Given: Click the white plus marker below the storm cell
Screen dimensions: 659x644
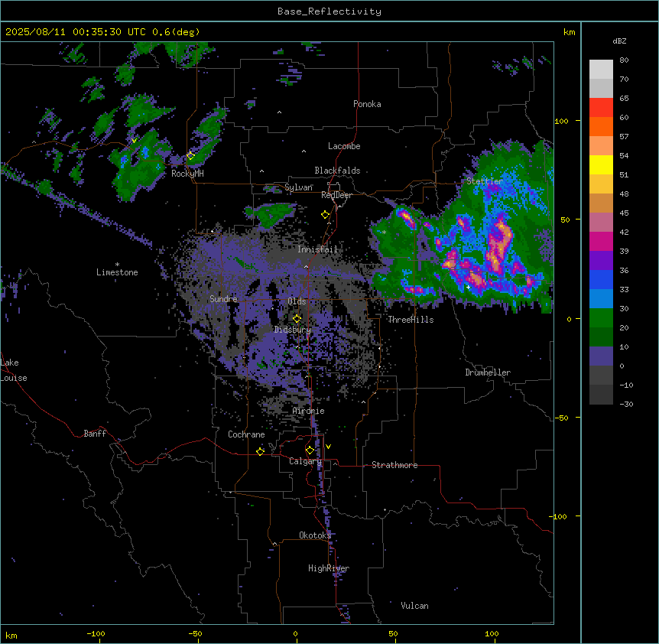Looking at the screenshot, I should (x=468, y=287).
